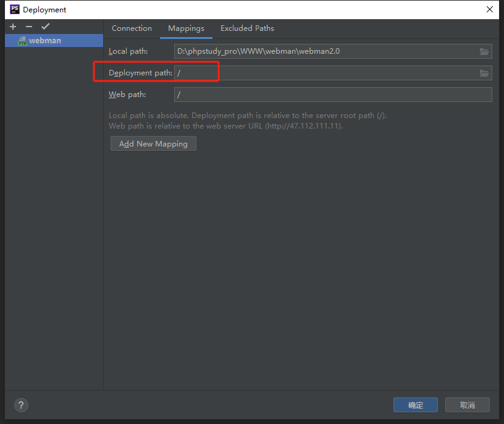Image resolution: width=504 pixels, height=424 pixels.
Task: Click the PhpStorm logo in the title bar
Action: (14, 9)
